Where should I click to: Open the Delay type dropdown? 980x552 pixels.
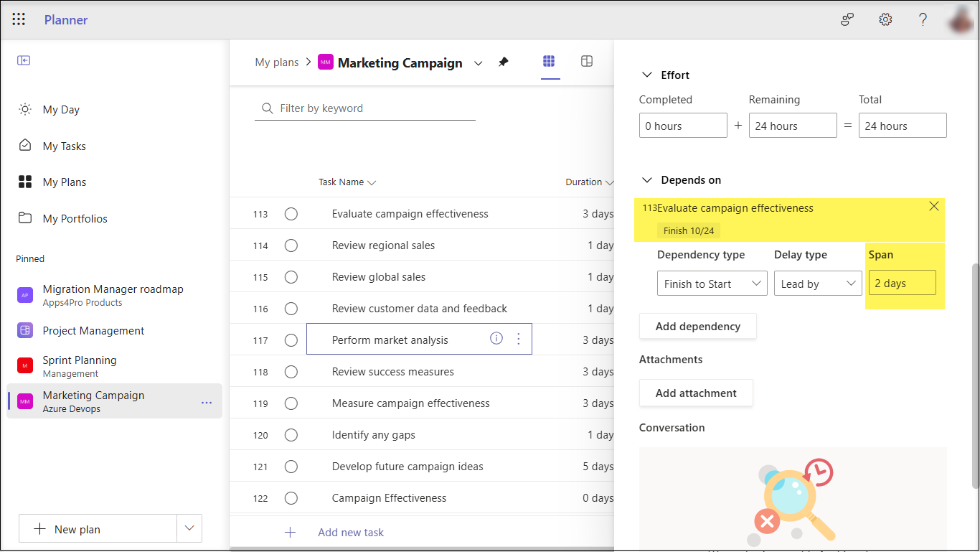coord(817,283)
